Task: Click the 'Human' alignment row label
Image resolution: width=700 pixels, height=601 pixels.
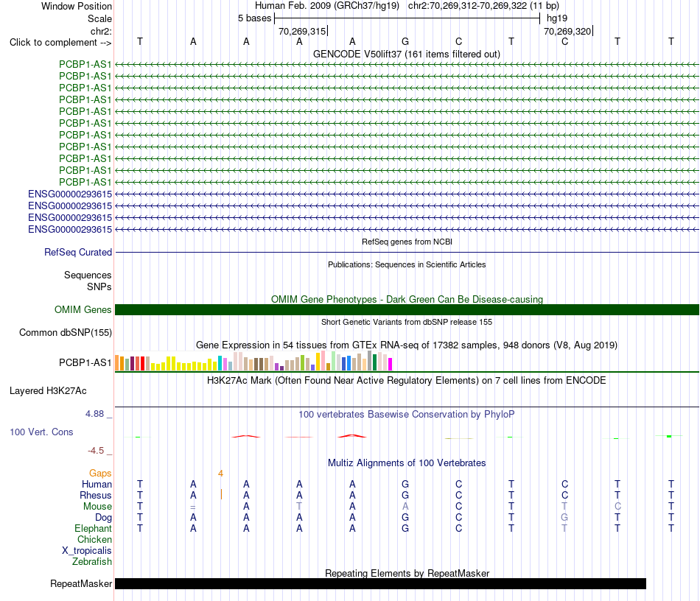Action: point(97,485)
